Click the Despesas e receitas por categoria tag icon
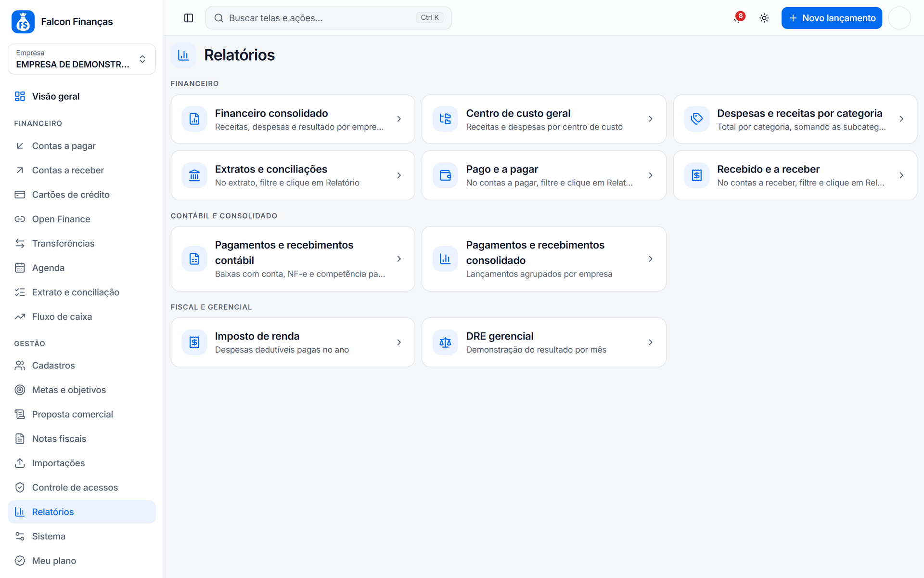 pyautogui.click(x=696, y=119)
